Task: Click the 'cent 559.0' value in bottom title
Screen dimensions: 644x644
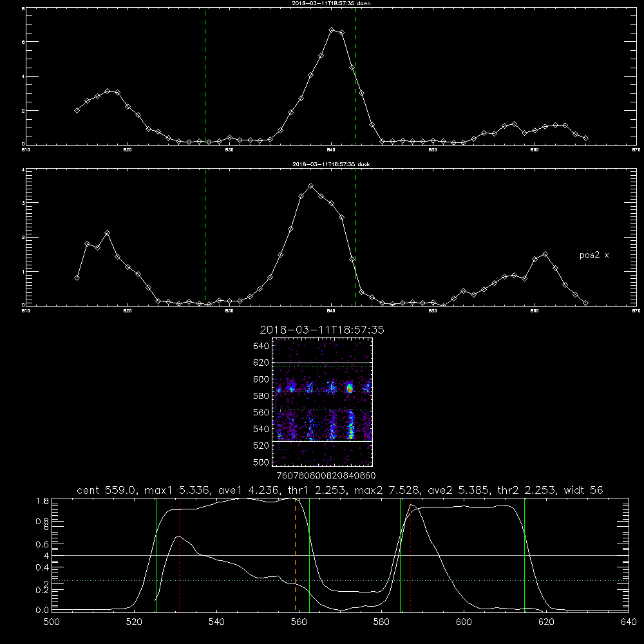Action: tap(106, 490)
